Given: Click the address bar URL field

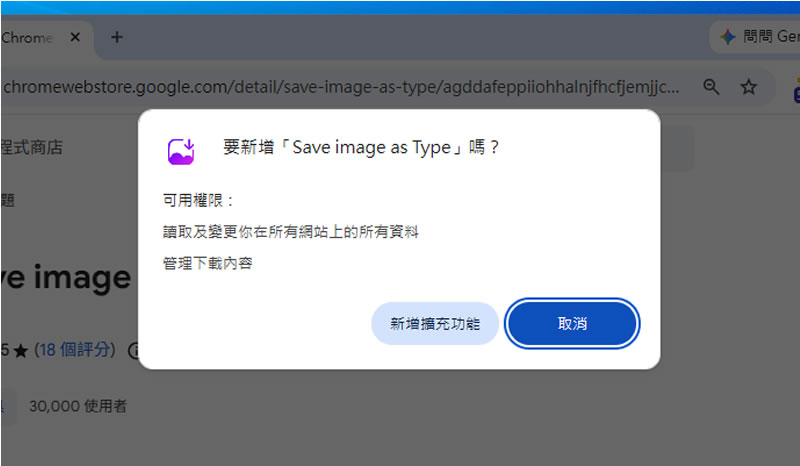Looking at the screenshot, I should [x=341, y=87].
